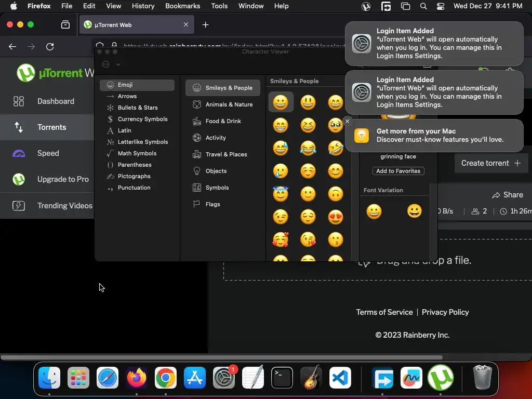Choose the squinting laughing face emoji
Screen dimensions: 532x399
(308, 125)
